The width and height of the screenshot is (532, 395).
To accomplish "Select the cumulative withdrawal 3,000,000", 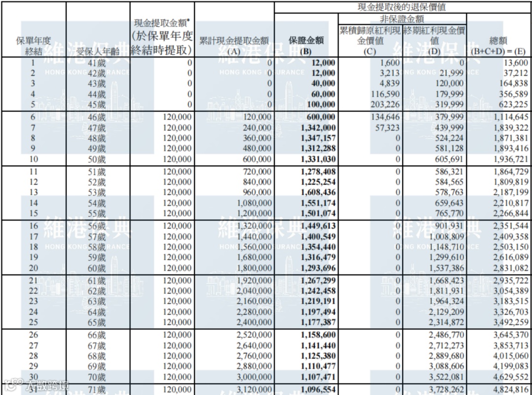I will tap(254, 377).
